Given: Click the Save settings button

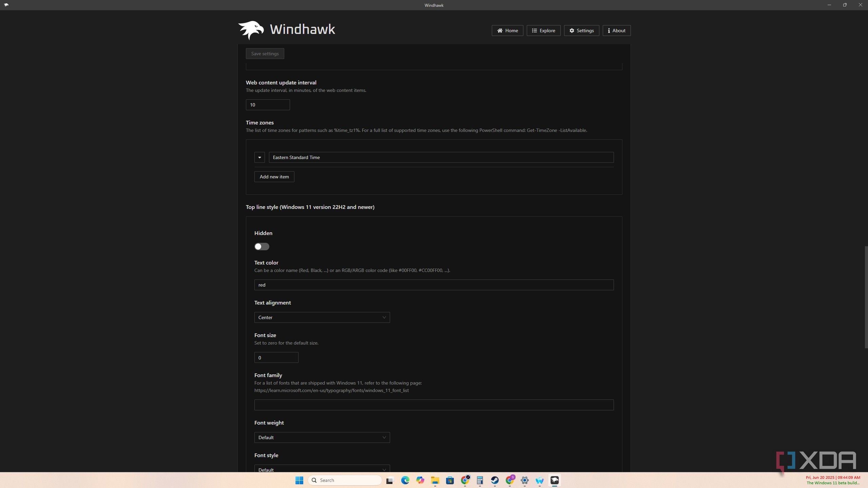Looking at the screenshot, I should (265, 54).
